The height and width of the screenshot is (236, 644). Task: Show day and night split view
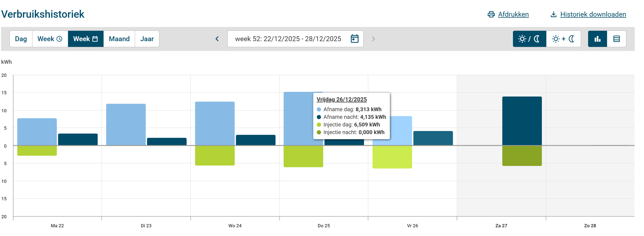click(x=529, y=39)
